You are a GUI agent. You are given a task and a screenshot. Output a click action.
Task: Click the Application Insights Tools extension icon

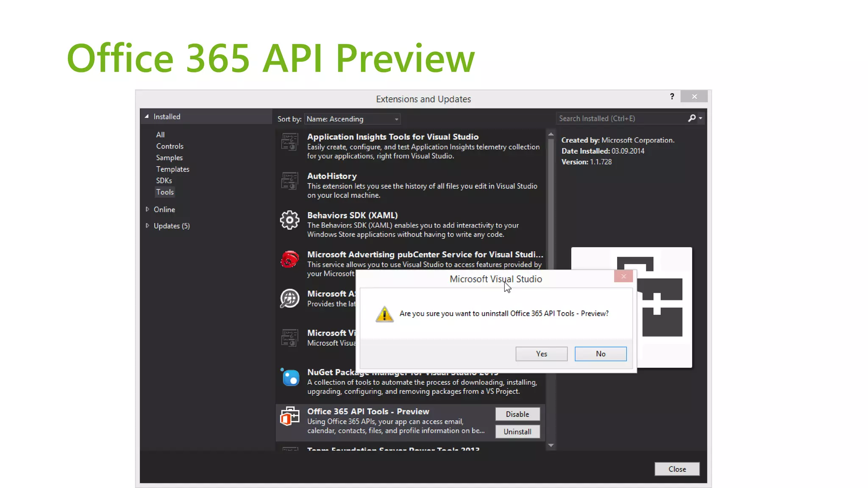(x=289, y=142)
